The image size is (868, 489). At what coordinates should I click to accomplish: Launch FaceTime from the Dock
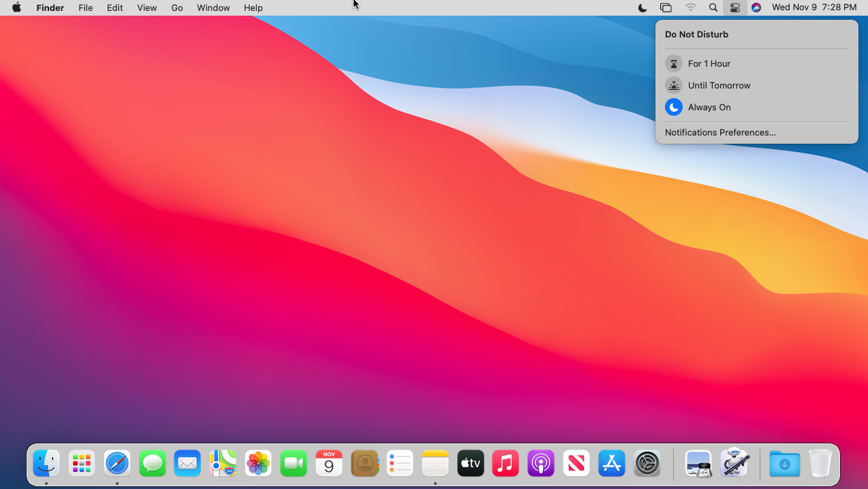294,464
